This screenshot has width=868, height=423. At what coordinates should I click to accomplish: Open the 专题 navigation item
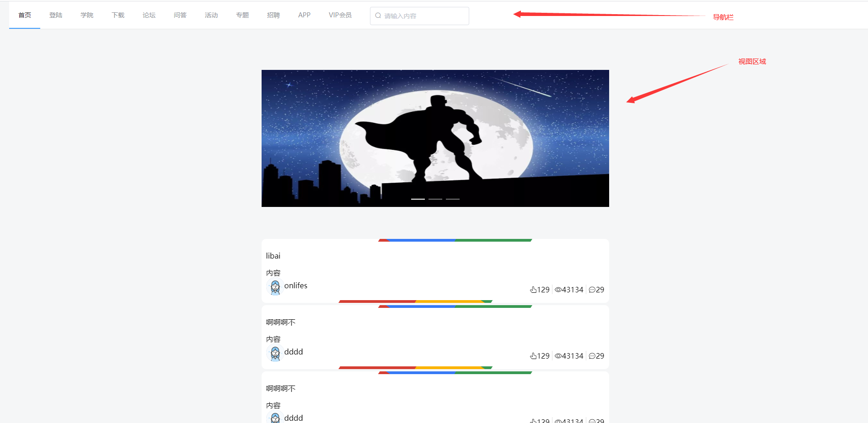tap(242, 15)
